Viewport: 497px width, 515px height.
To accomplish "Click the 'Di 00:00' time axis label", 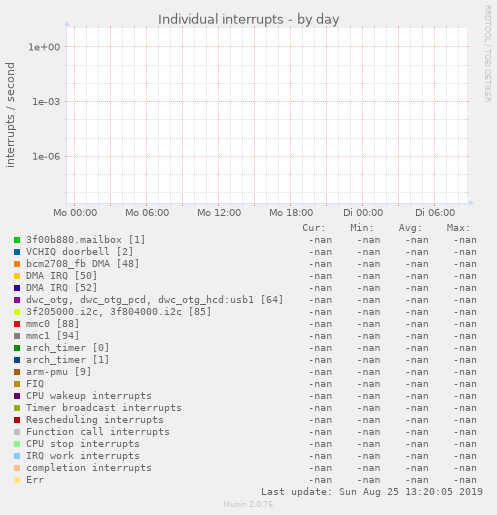I will (363, 213).
